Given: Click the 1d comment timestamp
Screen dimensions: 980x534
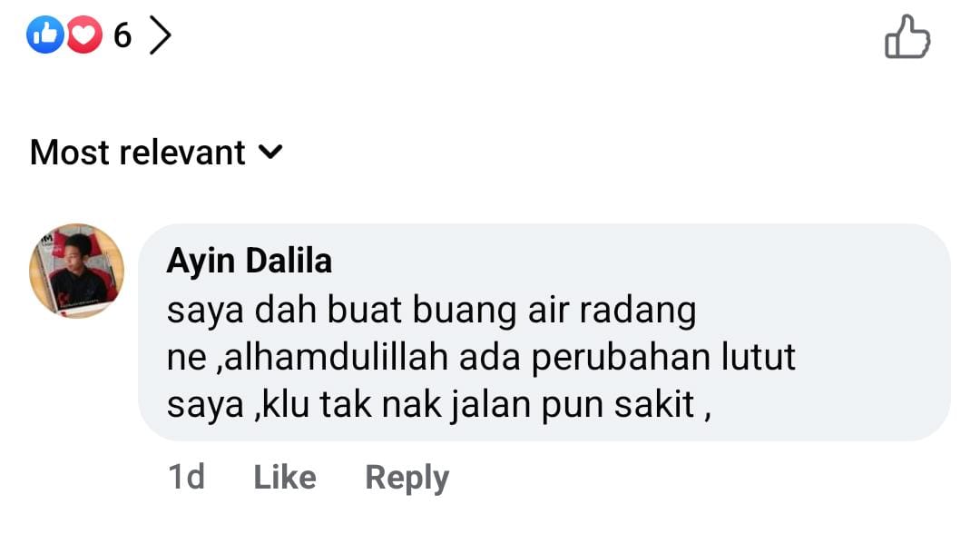Looking at the screenshot, I should coord(186,477).
